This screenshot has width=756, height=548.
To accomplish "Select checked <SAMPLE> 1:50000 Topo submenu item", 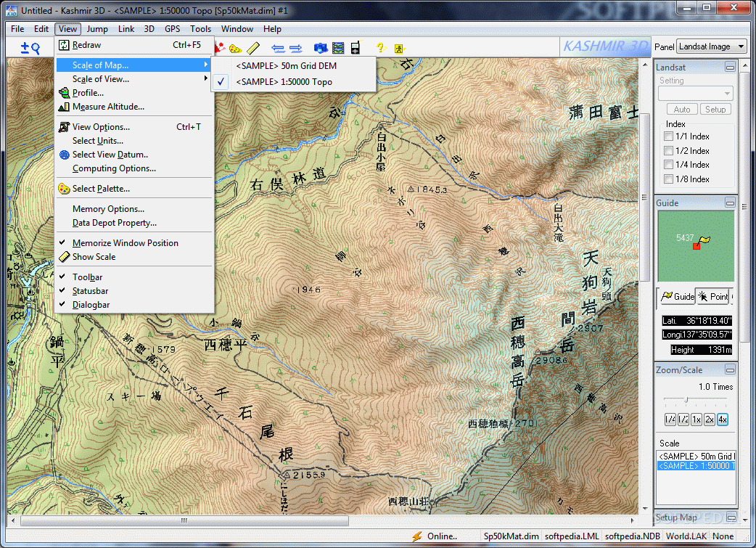I will [x=293, y=82].
